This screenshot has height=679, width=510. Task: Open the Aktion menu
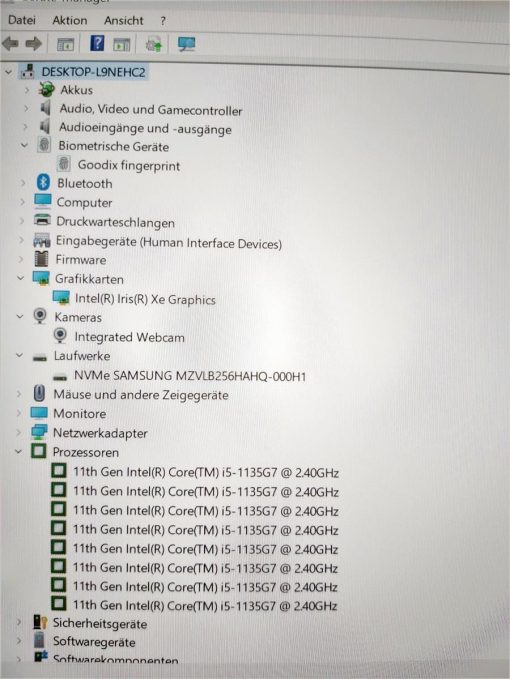(70, 20)
